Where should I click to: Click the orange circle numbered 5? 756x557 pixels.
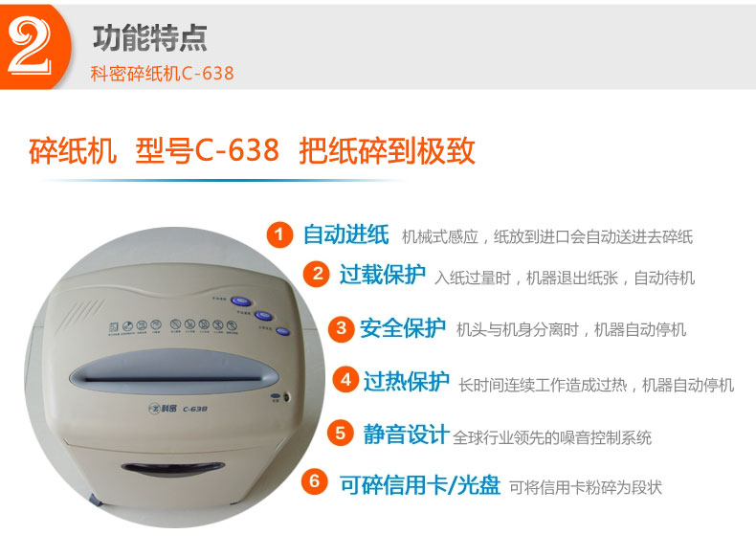[x=341, y=433]
